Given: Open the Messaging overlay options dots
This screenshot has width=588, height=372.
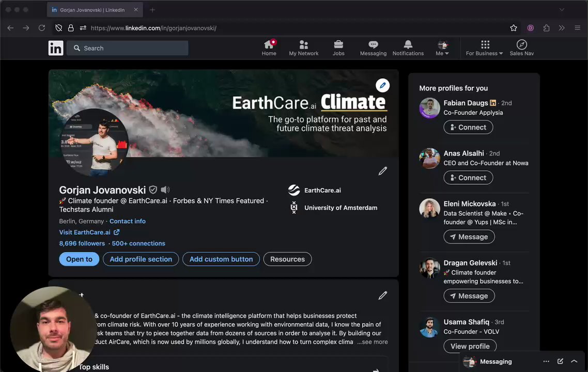Looking at the screenshot, I should click(546, 362).
